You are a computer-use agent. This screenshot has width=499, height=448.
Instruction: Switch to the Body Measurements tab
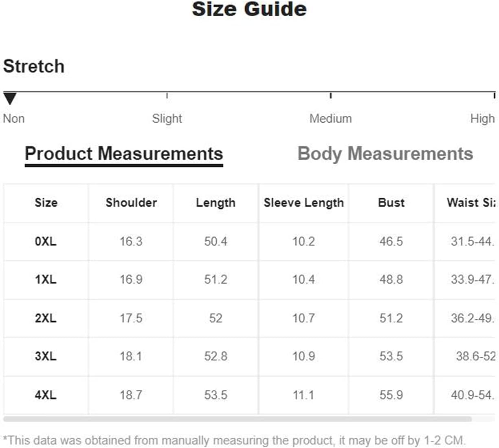pos(385,154)
